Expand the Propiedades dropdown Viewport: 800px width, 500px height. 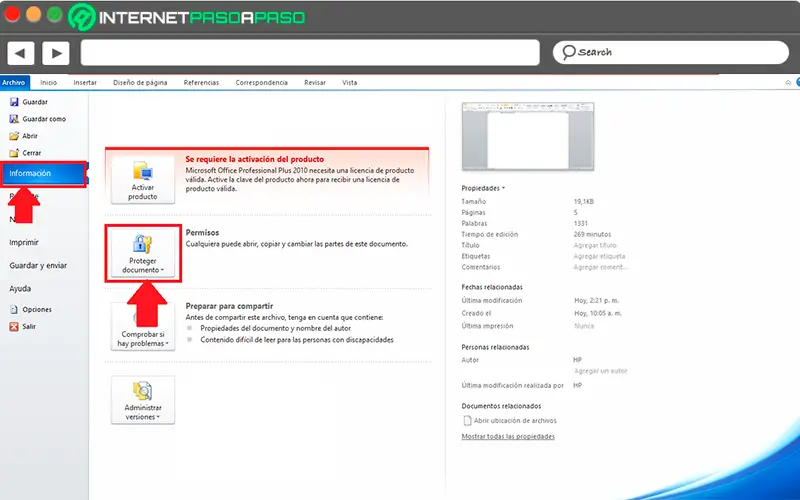[x=483, y=188]
